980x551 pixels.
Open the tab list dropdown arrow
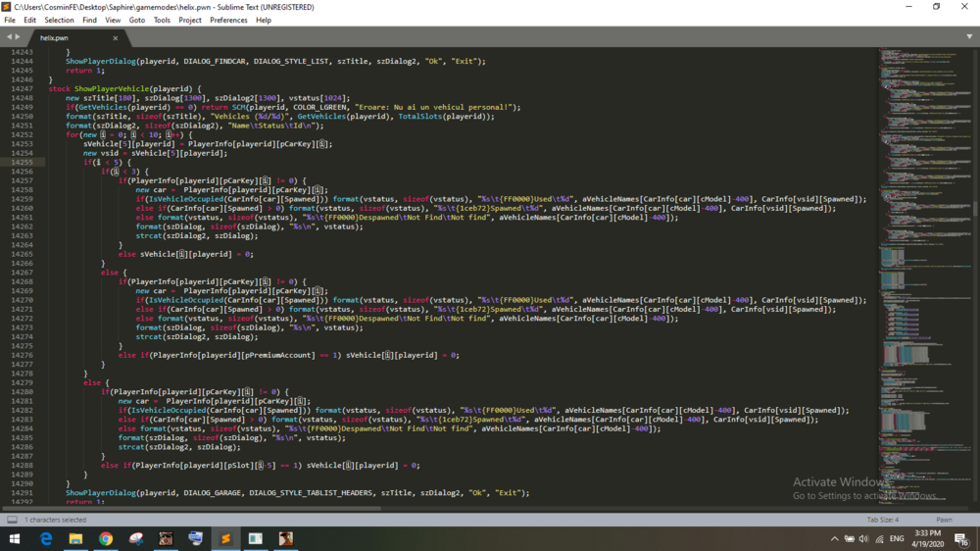969,37
